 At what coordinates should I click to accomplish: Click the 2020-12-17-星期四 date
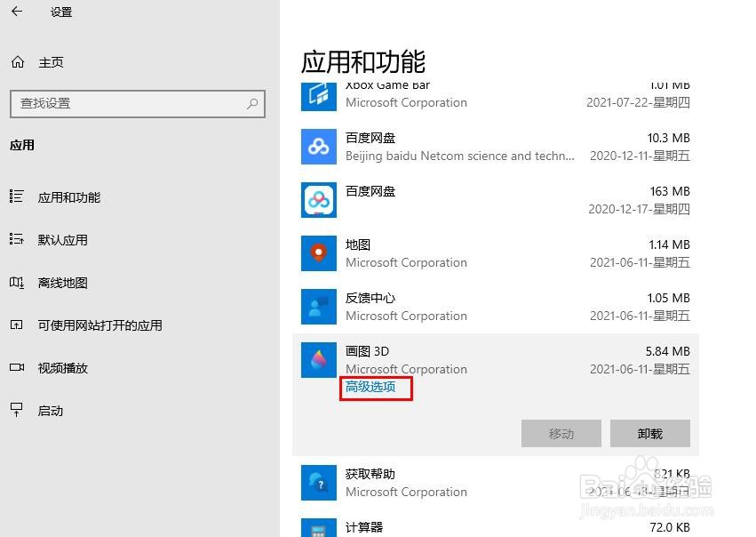640,209
